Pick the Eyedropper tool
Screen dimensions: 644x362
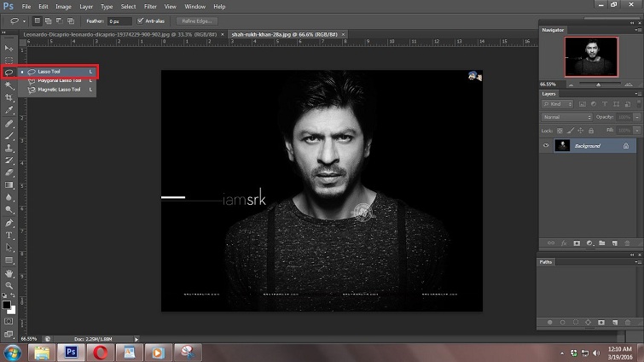point(9,111)
